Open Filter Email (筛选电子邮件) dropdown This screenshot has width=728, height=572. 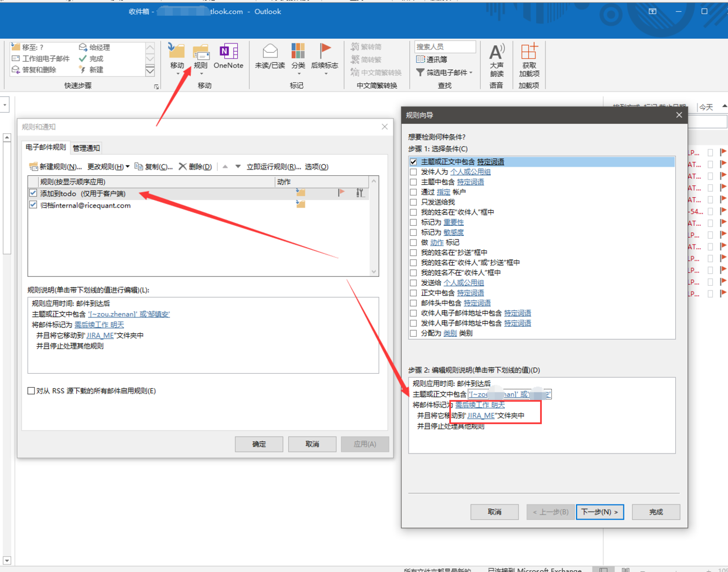click(444, 72)
